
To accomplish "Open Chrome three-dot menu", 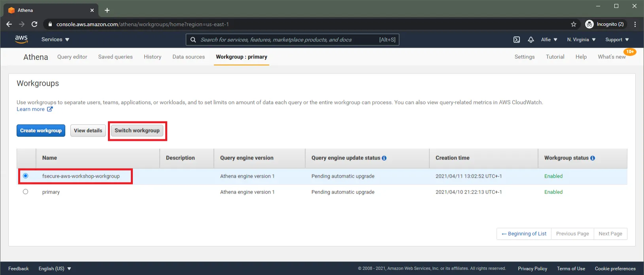I will click(x=635, y=24).
